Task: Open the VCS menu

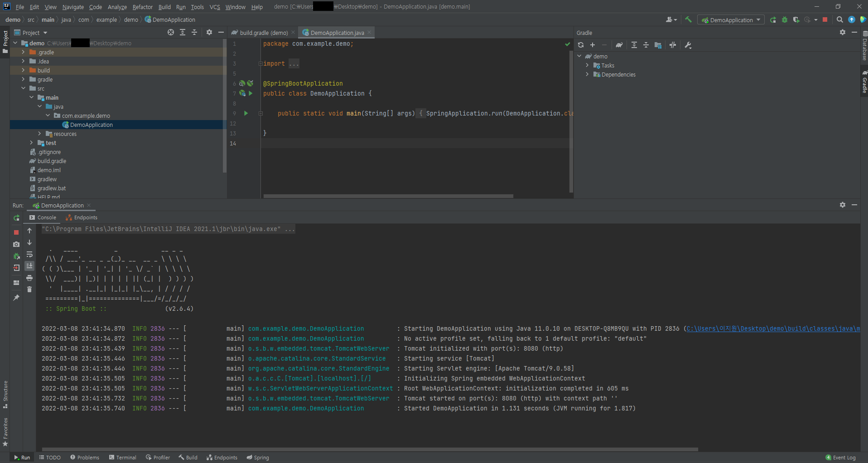Action: click(215, 7)
